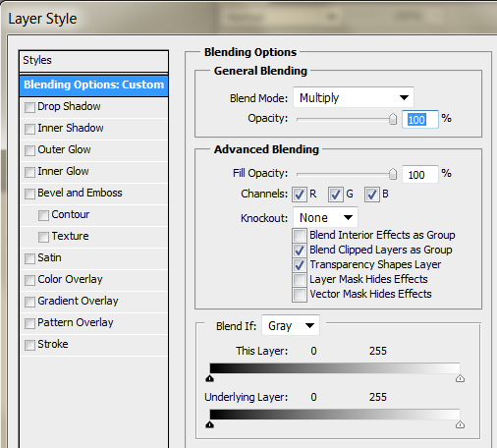Image resolution: width=497 pixels, height=448 pixels.
Task: Select the Styles panel entry
Action: click(93, 61)
